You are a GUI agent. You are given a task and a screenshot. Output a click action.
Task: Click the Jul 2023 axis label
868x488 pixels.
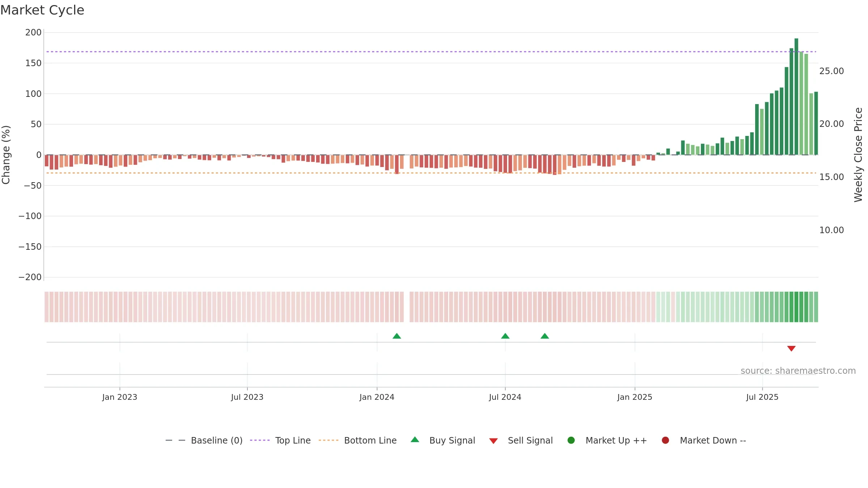coord(247,397)
